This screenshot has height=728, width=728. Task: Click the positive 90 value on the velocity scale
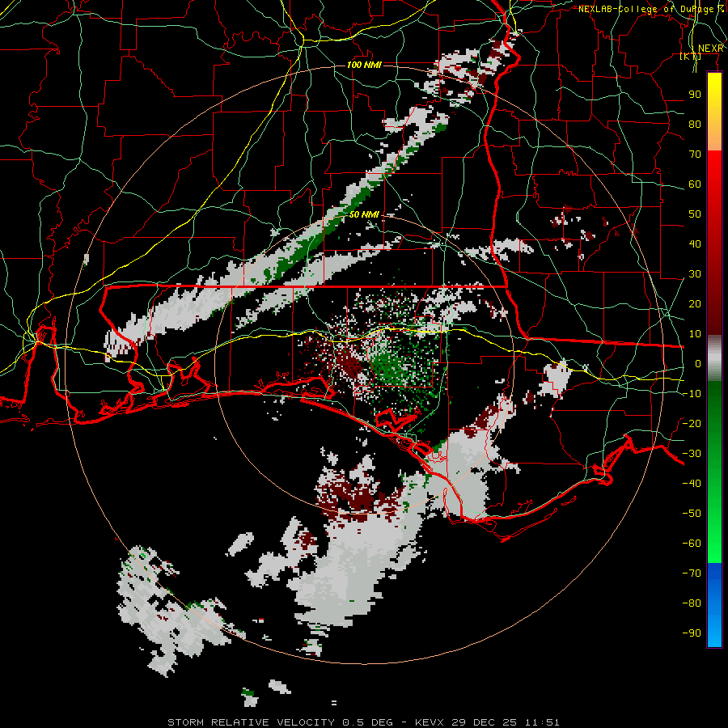695,95
